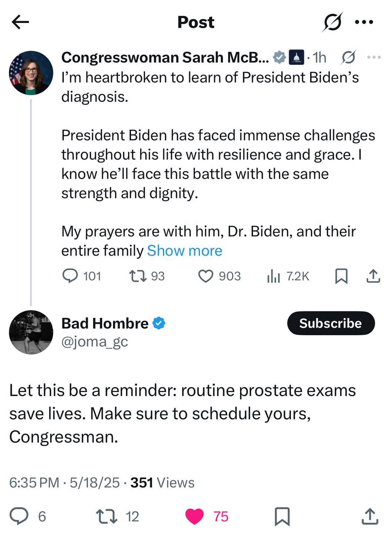Open Congresswoman Sarah McBride's avatar
392x534 pixels.
pyautogui.click(x=31, y=73)
